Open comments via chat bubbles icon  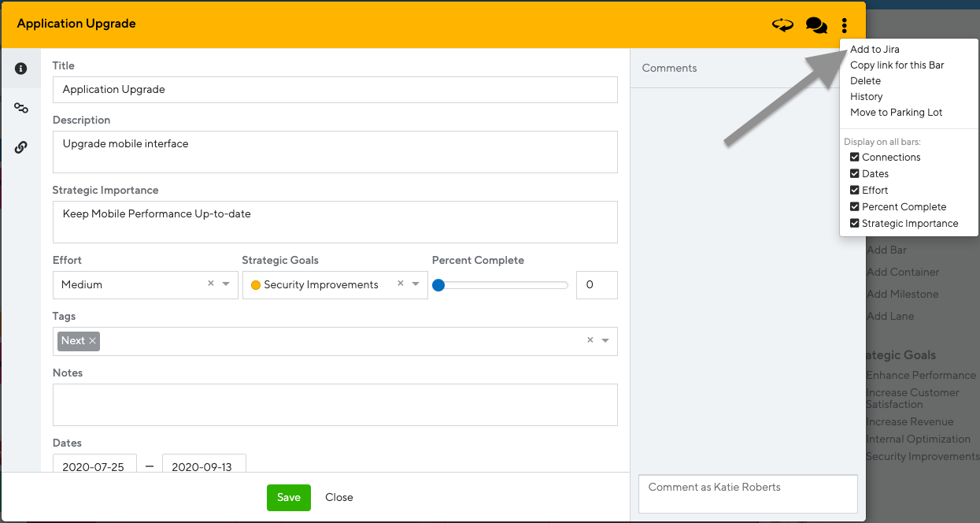[816, 25]
